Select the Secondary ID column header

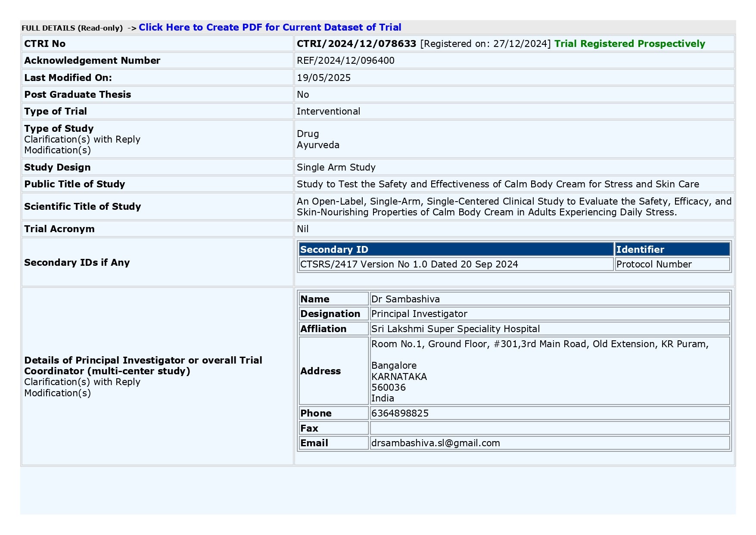[455, 249]
